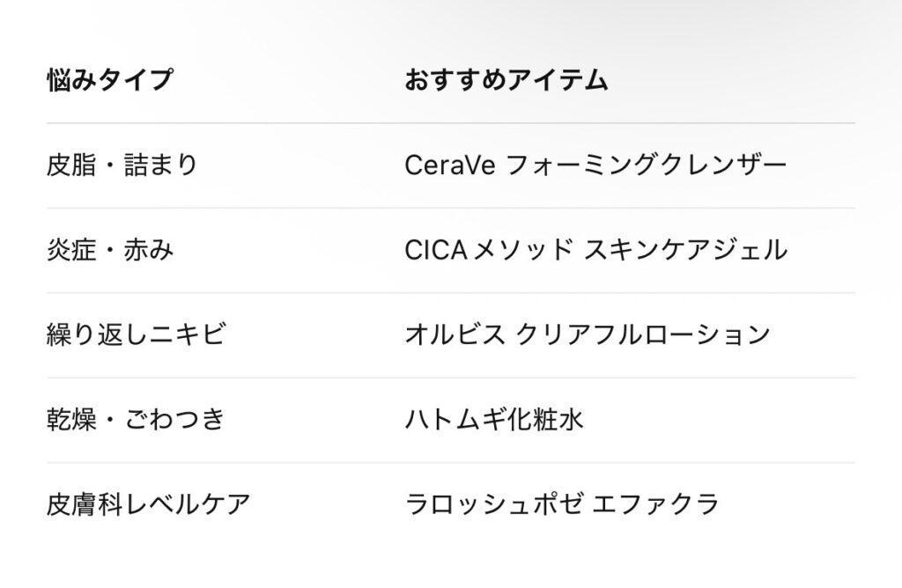
Task: Click the ハトムギ化粧水 item
Action: pyautogui.click(x=493, y=420)
